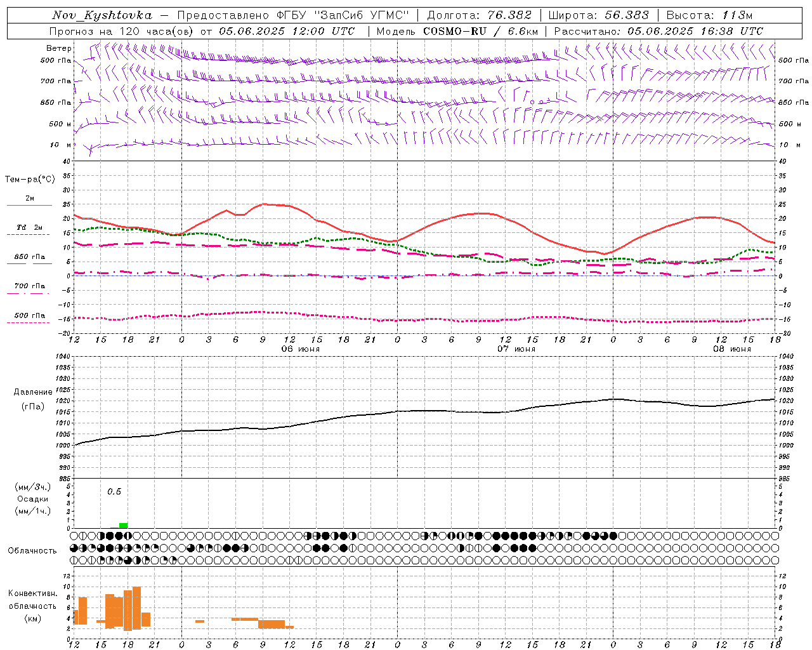812x650 pixels.
Task: Select the left 500 гПа wind level label
Action: (x=56, y=60)
